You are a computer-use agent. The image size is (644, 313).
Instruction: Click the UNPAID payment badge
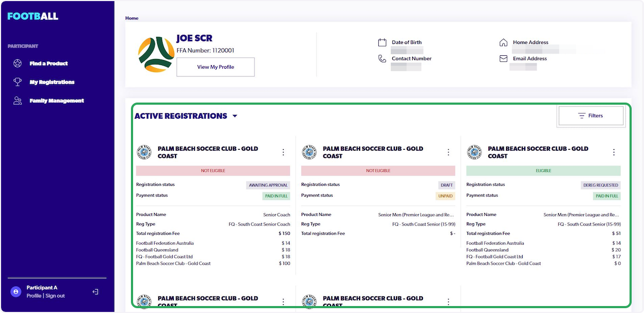[445, 196]
